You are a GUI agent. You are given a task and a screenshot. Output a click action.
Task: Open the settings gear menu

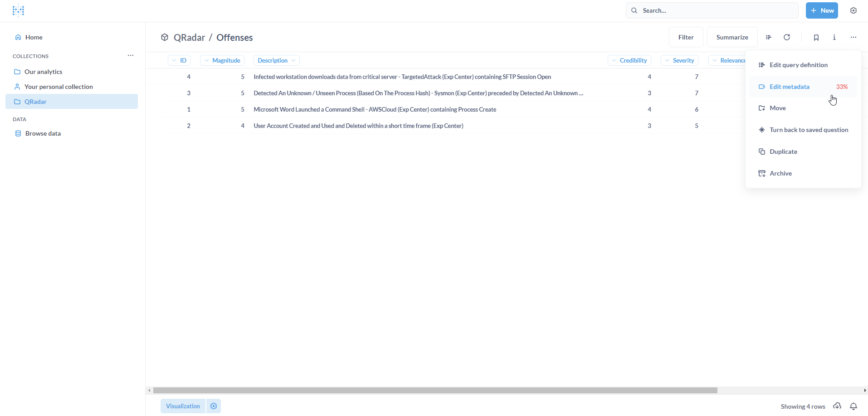(853, 10)
